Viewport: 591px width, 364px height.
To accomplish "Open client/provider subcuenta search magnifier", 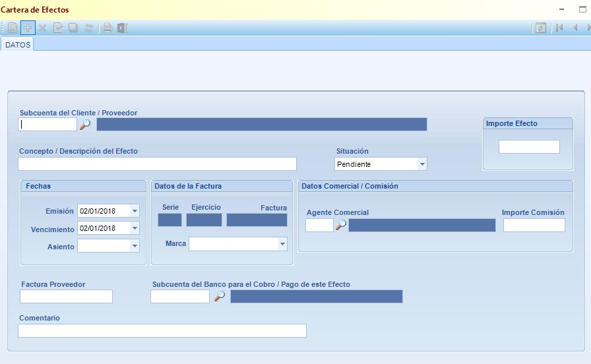I will 85,125.
